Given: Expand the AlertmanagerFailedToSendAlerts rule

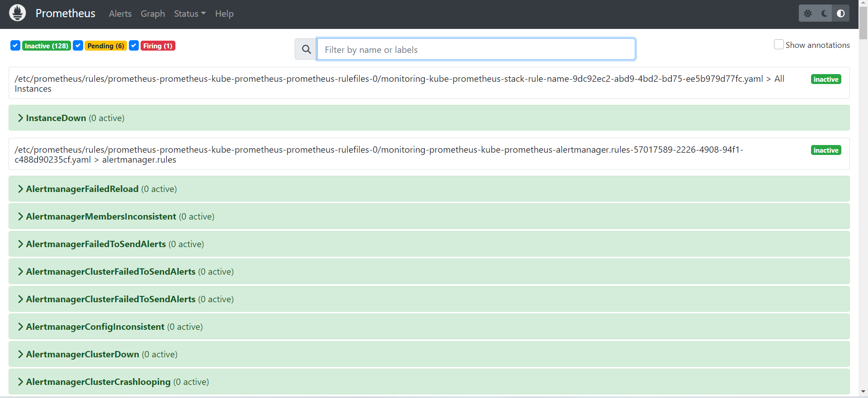Looking at the screenshot, I should 429,244.
